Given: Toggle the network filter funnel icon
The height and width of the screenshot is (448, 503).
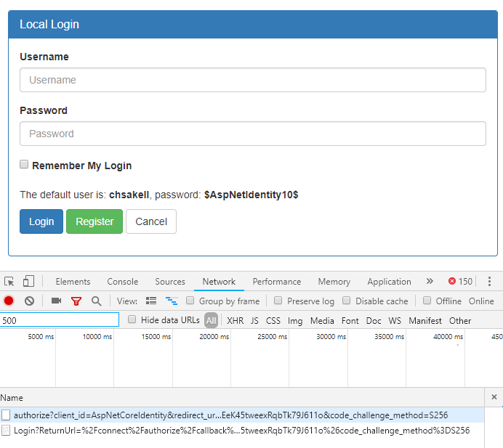Looking at the screenshot, I should point(76,301).
